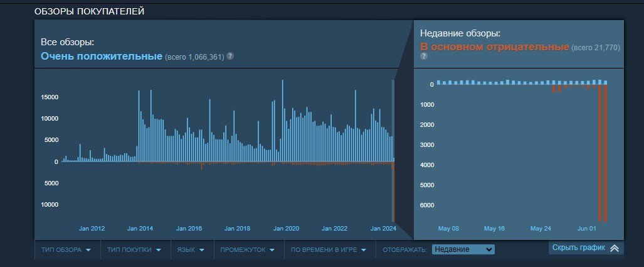
Task: Click the May 08 label on recent chart
Action: click(448, 229)
